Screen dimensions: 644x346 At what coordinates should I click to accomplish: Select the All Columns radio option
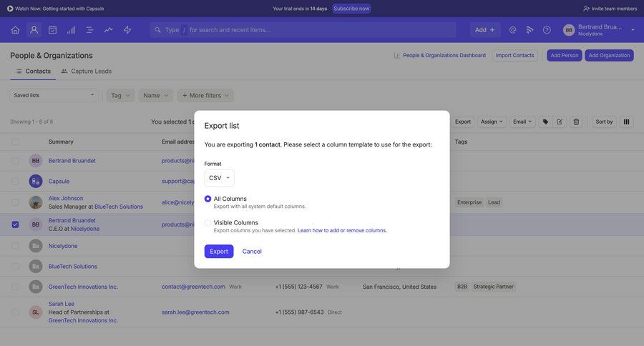point(208,199)
